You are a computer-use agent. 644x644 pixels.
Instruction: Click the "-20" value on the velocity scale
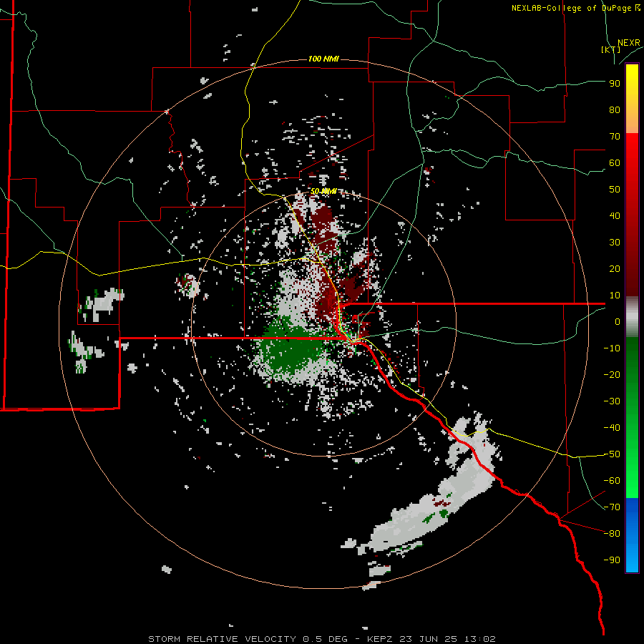click(612, 374)
